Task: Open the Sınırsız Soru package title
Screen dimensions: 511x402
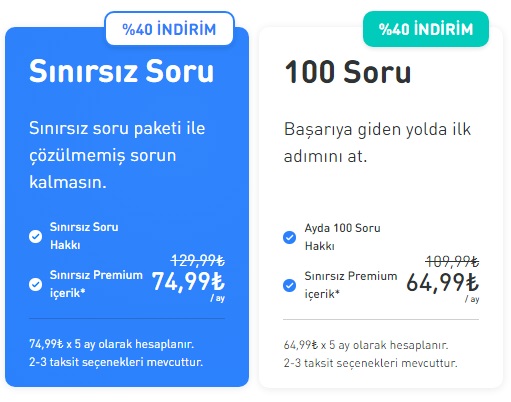Action: pos(121,71)
